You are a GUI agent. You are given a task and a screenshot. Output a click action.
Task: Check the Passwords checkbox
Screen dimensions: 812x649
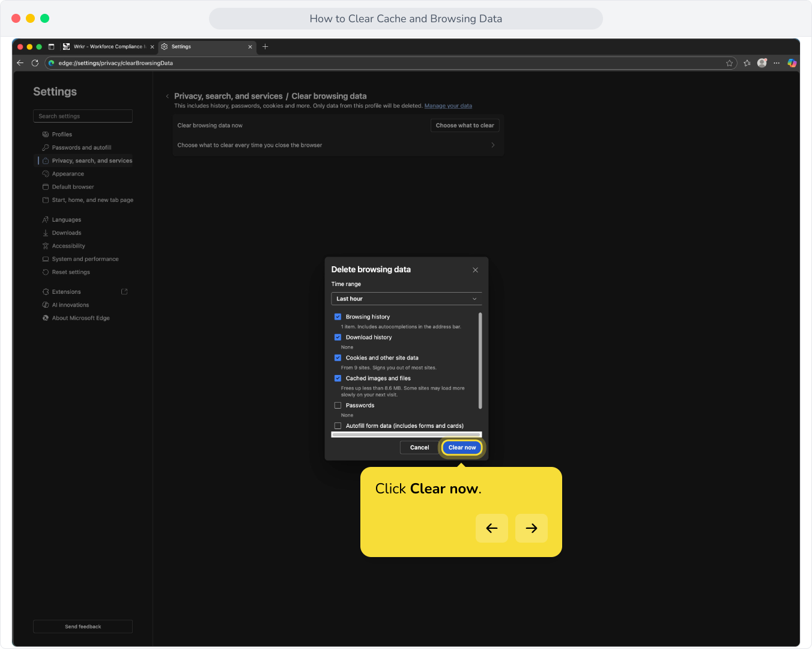(x=338, y=405)
